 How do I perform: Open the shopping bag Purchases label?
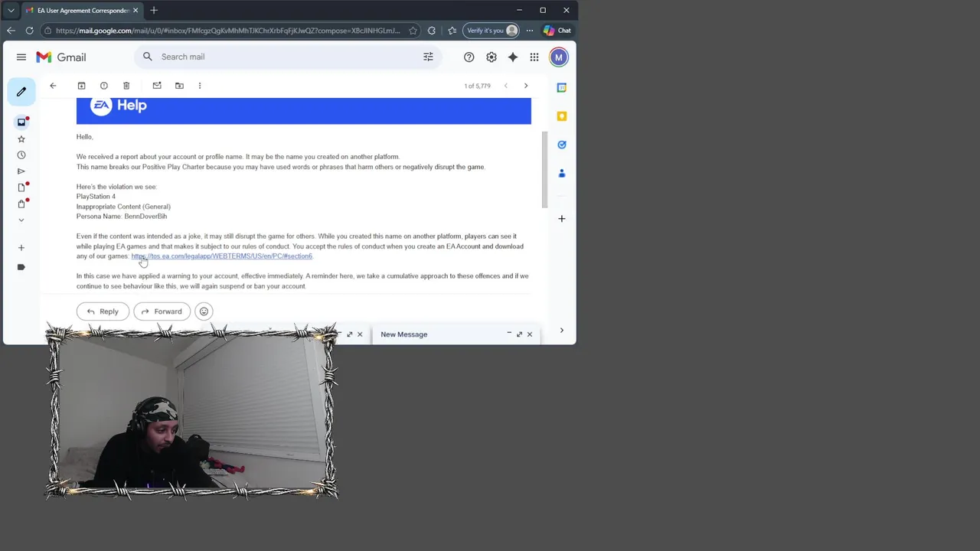pos(21,204)
